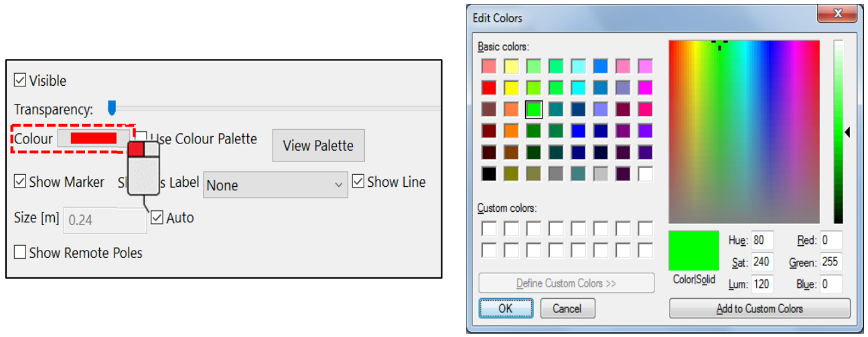Enable Use Colour Palette checkbox
The image size is (868, 337).
(x=141, y=139)
